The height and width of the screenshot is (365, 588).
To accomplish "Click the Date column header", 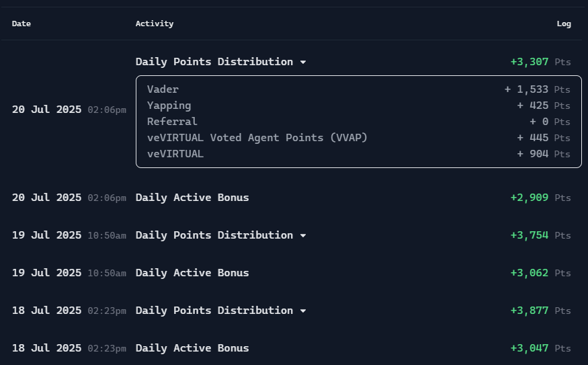I will tap(22, 24).
